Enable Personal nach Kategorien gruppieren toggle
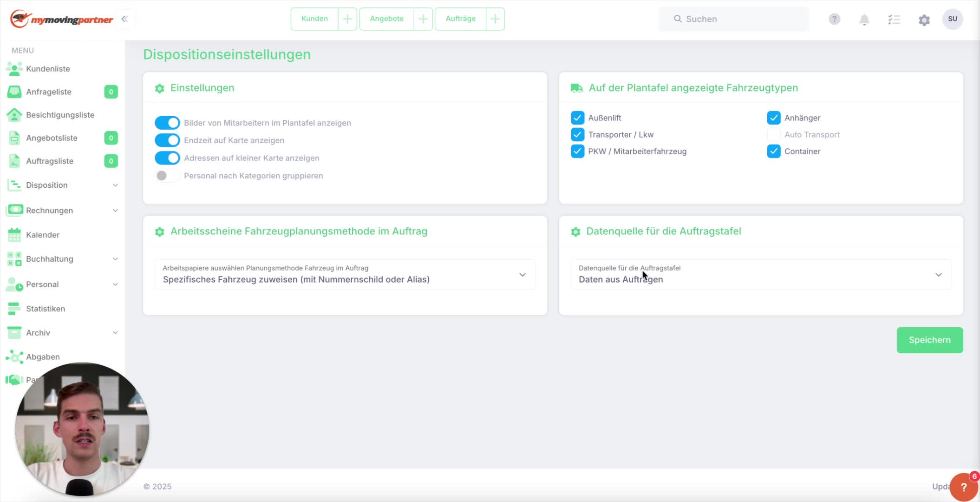 (x=167, y=176)
